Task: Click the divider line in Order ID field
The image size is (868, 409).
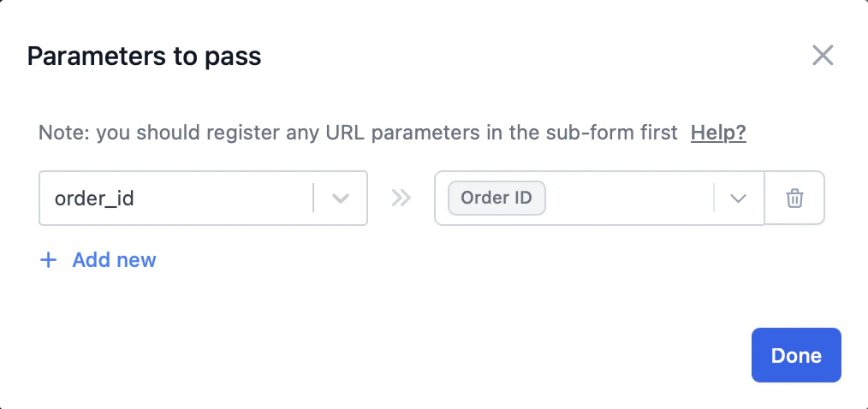Action: pos(714,199)
